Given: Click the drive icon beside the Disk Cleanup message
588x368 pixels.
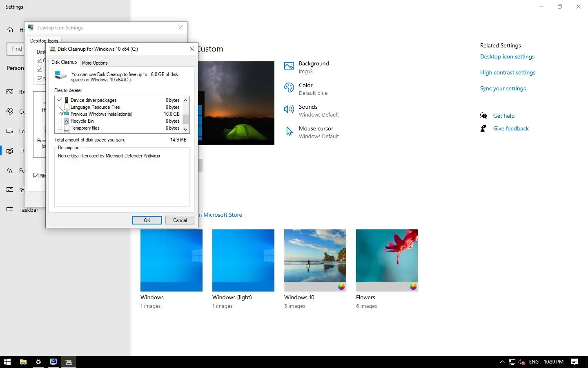Looking at the screenshot, I should pyautogui.click(x=60, y=75).
